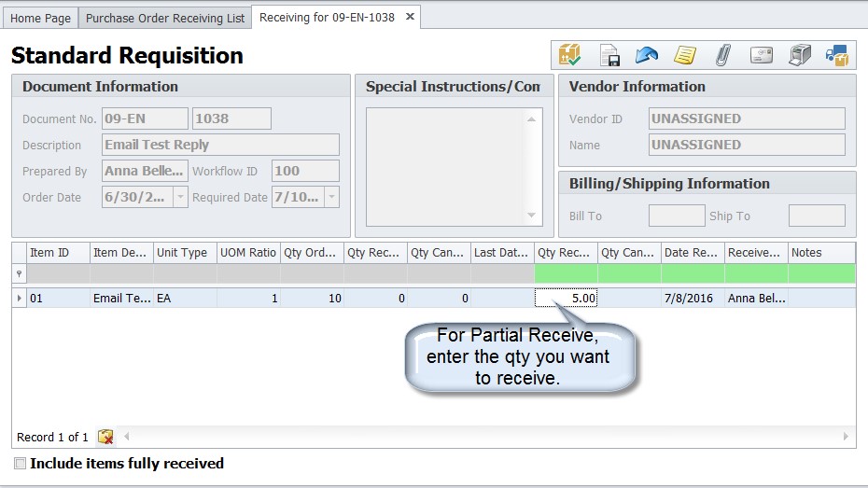Click the delivery truck icon
868x488 pixels.
click(837, 55)
